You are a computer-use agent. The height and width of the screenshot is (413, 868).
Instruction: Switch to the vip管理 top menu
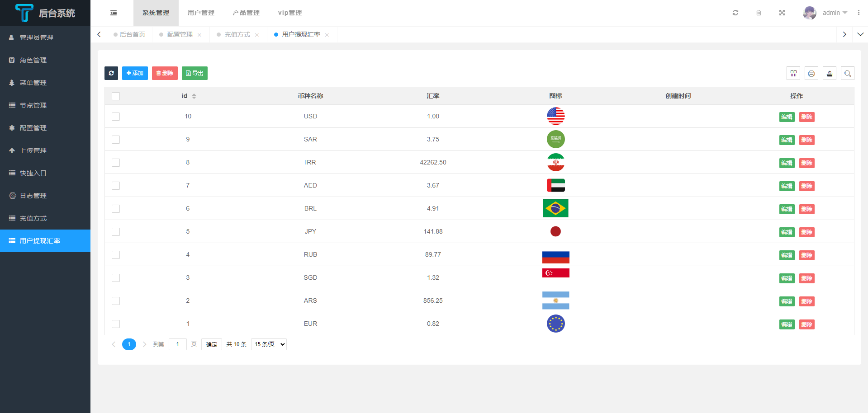point(290,13)
